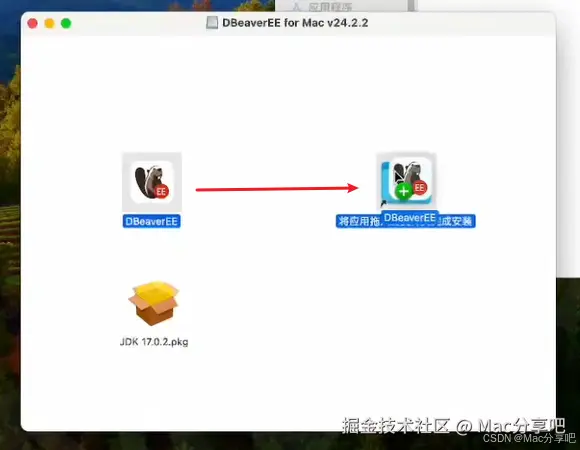Click the volume icon in the title bar
Image resolution: width=580 pixels, height=450 pixels.
pyautogui.click(x=212, y=23)
